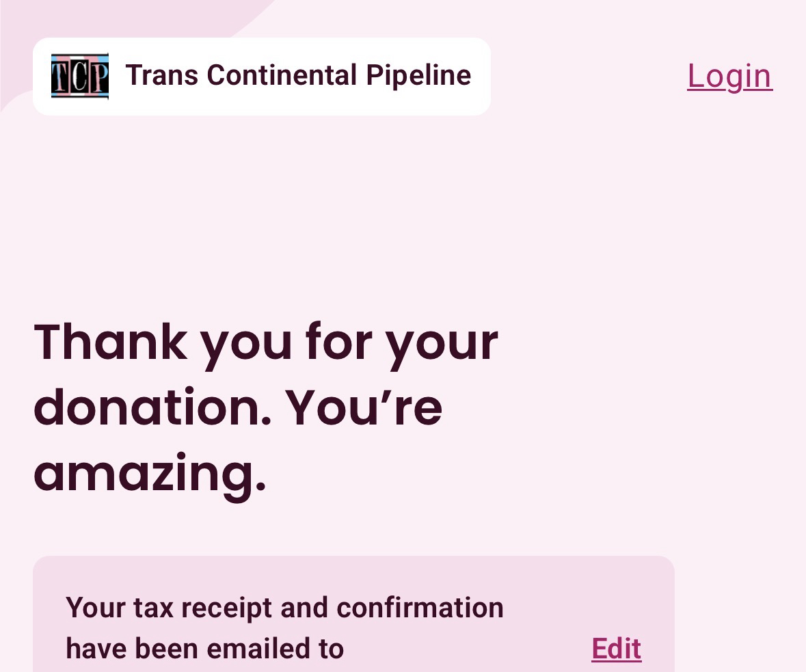This screenshot has height=672, width=806.
Task: Open the Login link
Action: click(x=729, y=76)
